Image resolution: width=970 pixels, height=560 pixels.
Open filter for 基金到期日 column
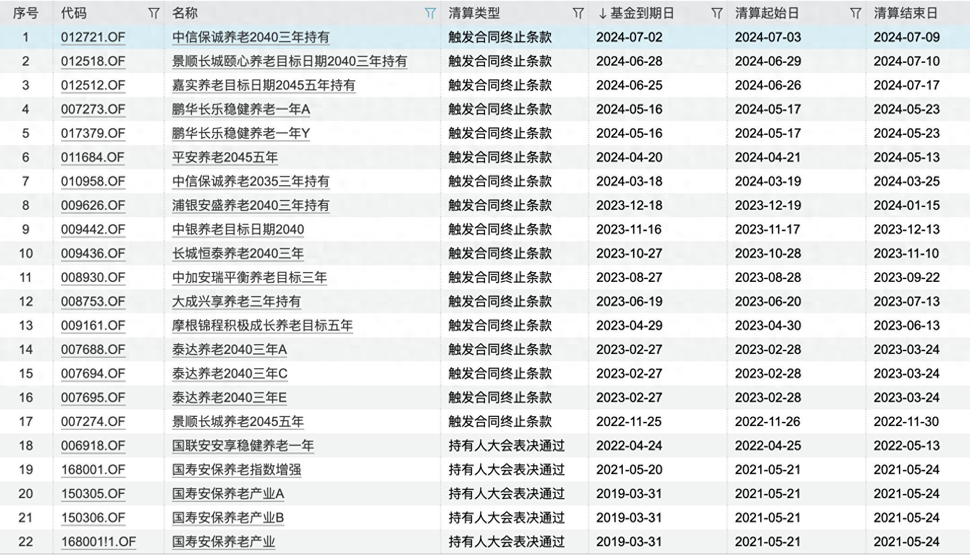pyautogui.click(x=717, y=13)
